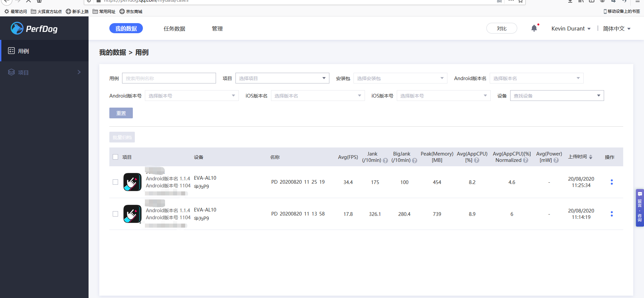Switch to 任务数据 tab
This screenshot has height=298, width=644.
[174, 28]
